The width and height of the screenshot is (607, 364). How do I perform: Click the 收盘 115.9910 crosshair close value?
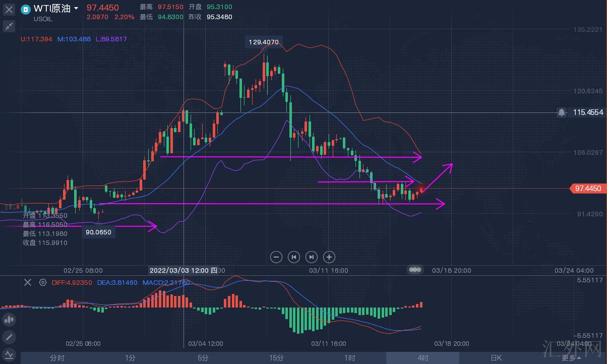[45, 242]
